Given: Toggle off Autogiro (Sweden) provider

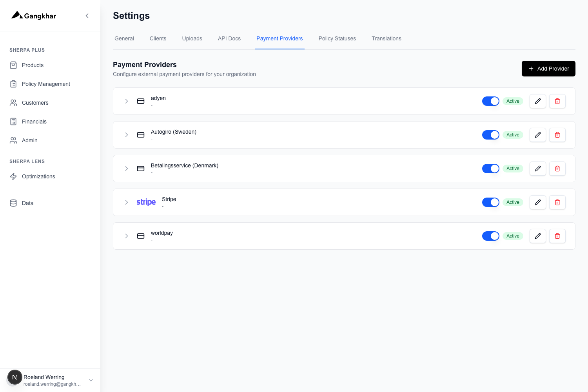Looking at the screenshot, I should coord(490,135).
